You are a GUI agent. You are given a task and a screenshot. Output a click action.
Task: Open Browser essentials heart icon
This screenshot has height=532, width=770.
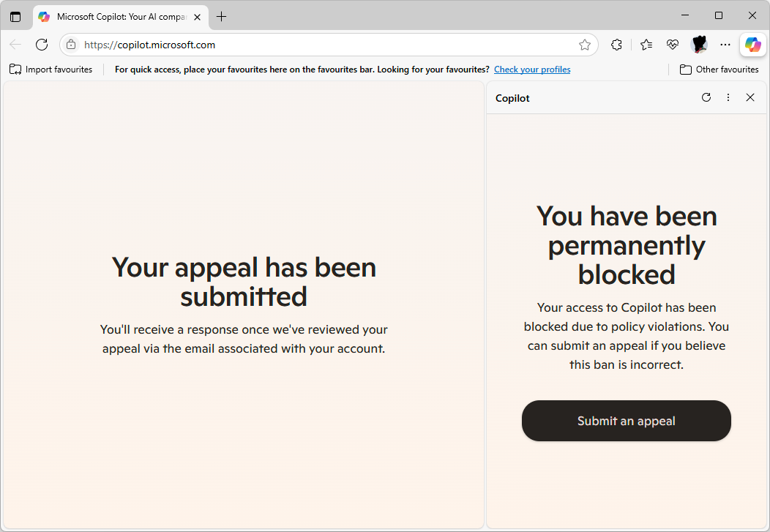672,45
